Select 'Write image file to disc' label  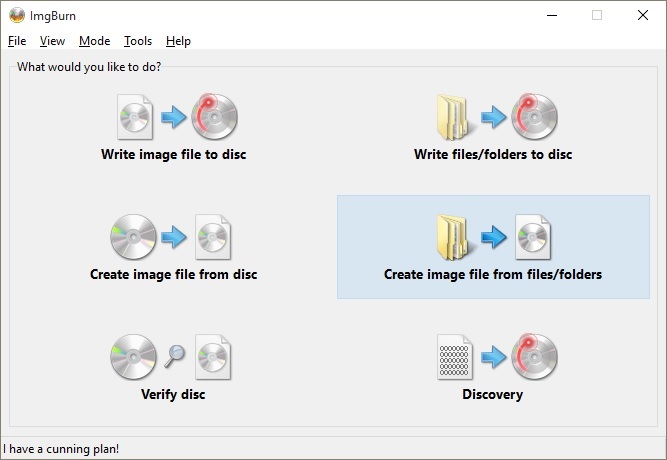(174, 154)
